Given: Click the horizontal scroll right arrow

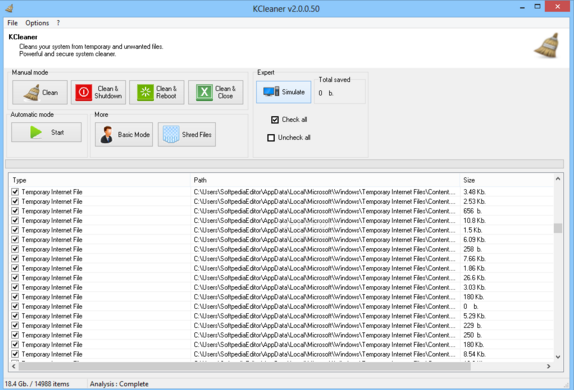Looking at the screenshot, I should coord(548,366).
